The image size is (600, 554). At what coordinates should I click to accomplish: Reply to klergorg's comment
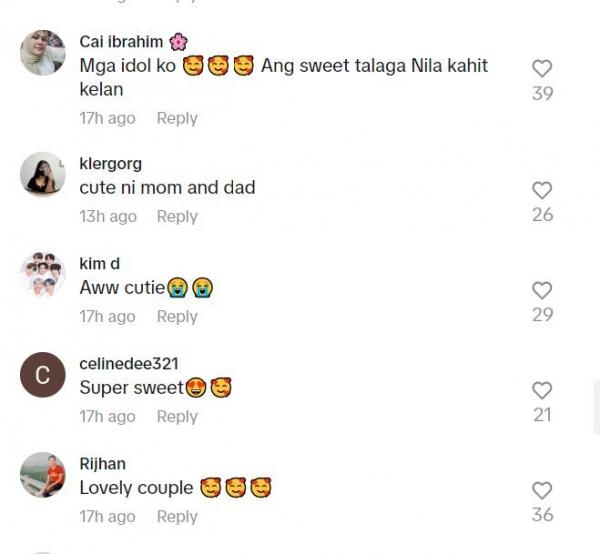(x=177, y=216)
